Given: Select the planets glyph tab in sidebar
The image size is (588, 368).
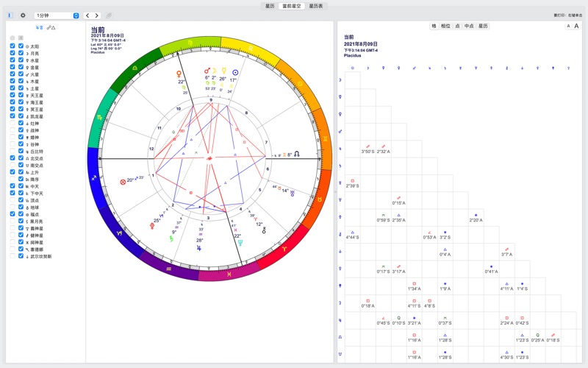Looking at the screenshot, I should tap(39, 28).
